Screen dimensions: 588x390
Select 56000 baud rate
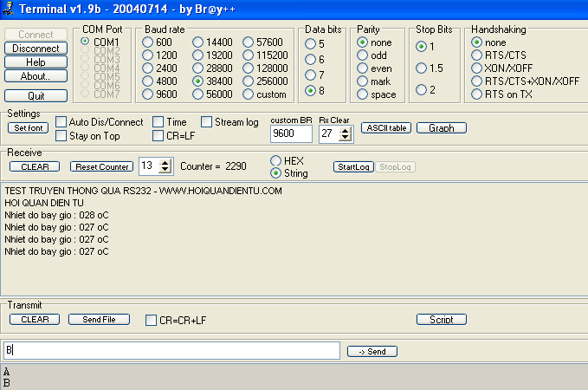click(198, 94)
